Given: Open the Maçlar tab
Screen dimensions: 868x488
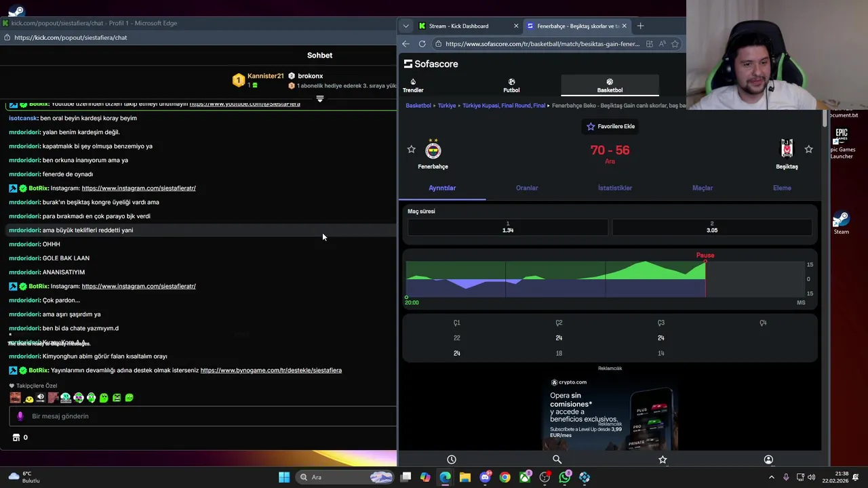Looking at the screenshot, I should click(703, 188).
